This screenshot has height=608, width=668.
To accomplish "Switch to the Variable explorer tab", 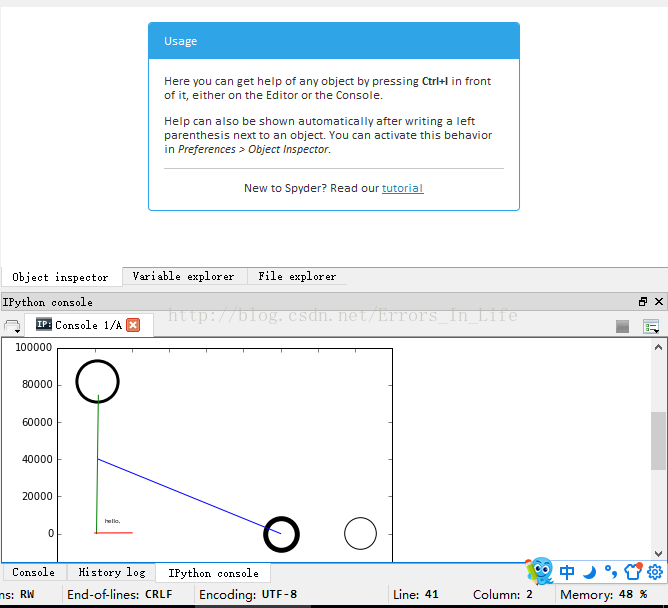I will tap(183, 276).
